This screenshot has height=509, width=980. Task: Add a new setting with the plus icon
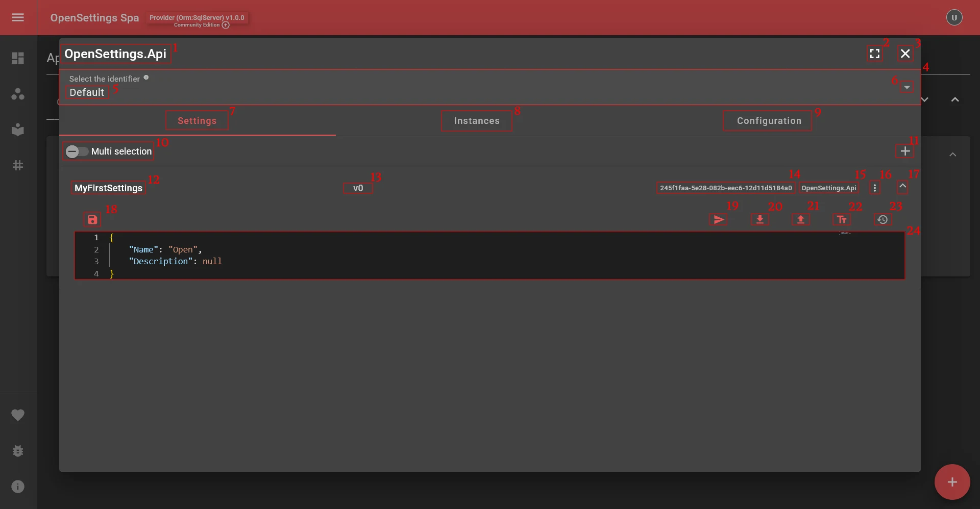(905, 150)
